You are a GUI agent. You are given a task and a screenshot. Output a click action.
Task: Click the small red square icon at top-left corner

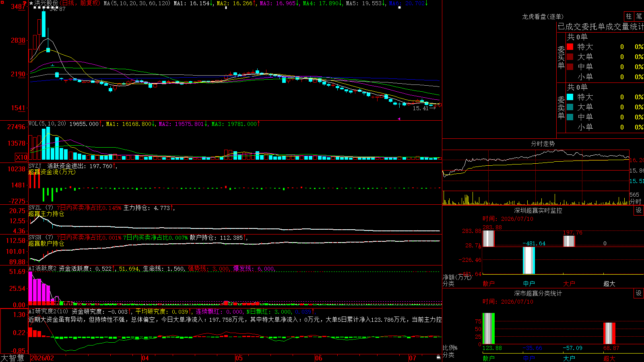[x=2, y=2]
